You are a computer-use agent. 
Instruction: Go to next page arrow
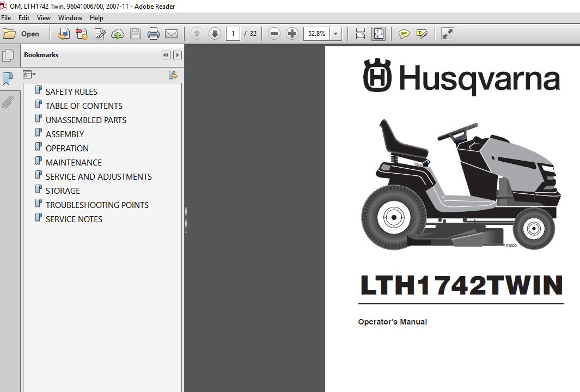pyautogui.click(x=215, y=34)
